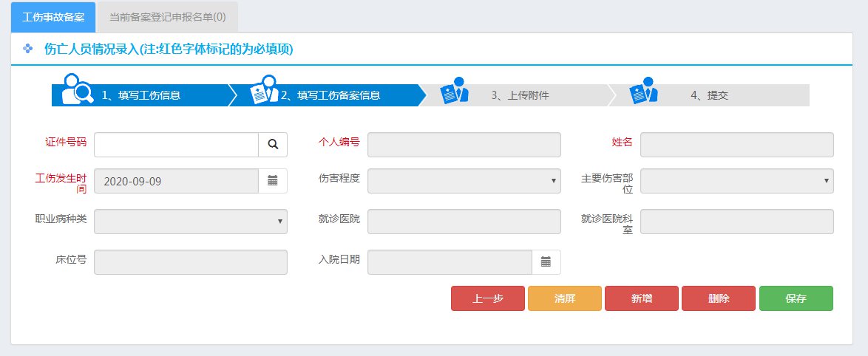The height and width of the screenshot is (356, 868).
Task: Click the 职业病种类 label
Action: 61,219
